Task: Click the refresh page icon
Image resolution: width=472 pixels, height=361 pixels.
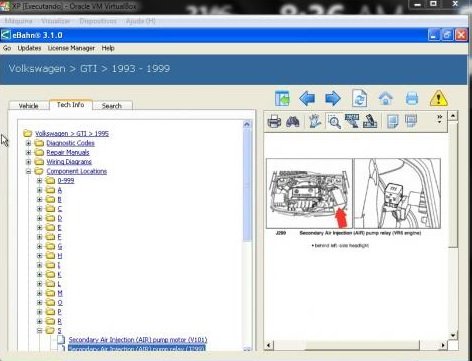Action: click(x=359, y=98)
